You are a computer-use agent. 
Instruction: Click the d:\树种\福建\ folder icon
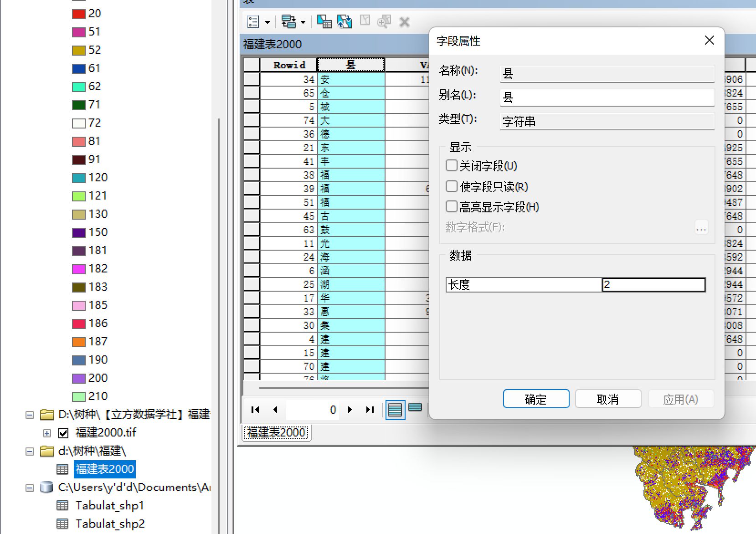point(47,451)
